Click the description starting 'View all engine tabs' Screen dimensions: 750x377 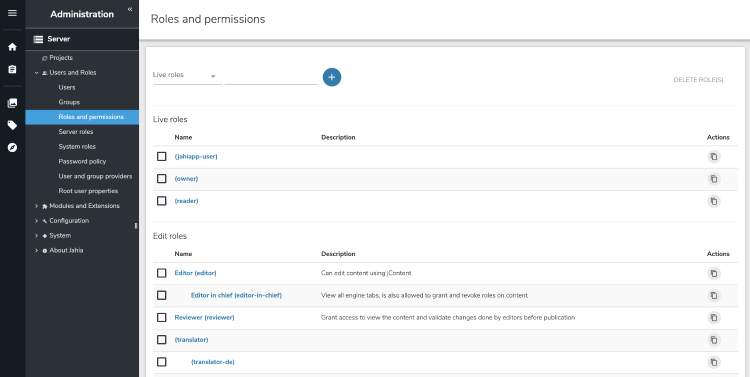click(x=424, y=295)
